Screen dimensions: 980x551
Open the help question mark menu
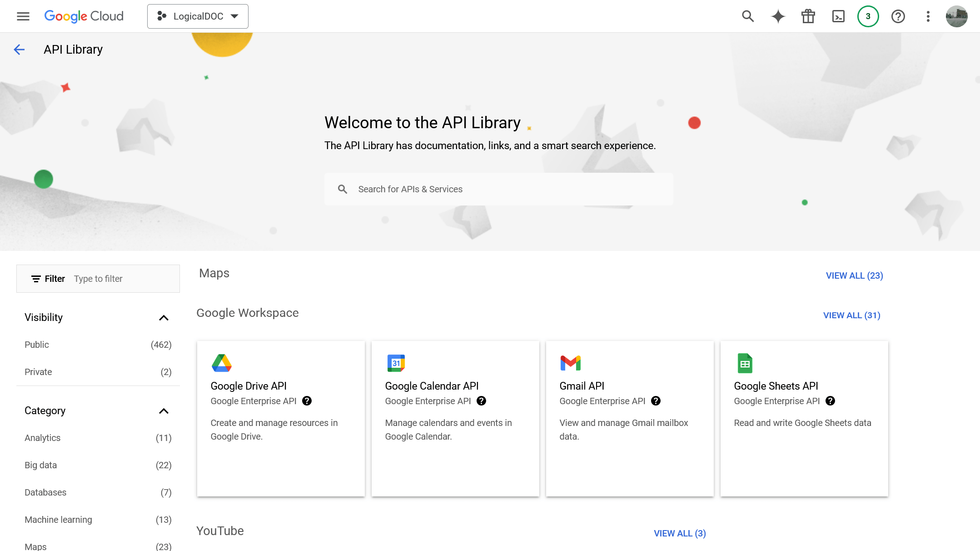coord(898,16)
